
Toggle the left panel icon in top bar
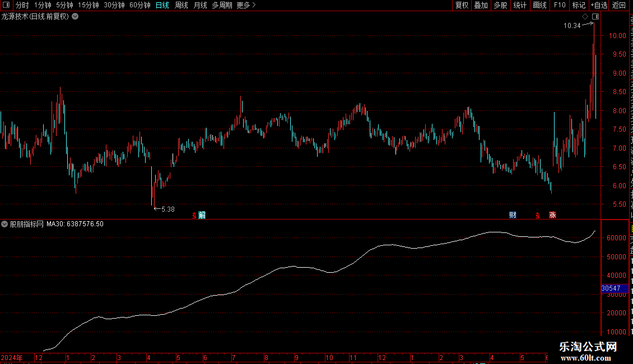click(6, 5)
